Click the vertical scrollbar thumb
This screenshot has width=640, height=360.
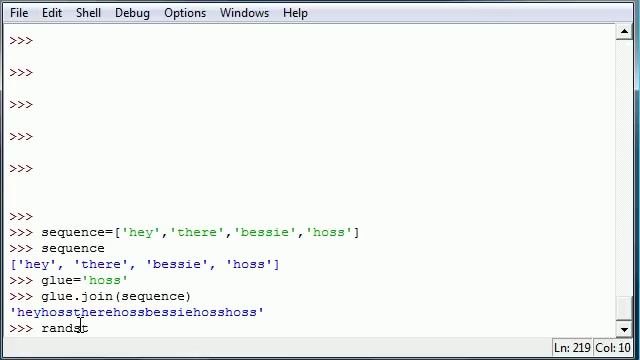(624, 308)
